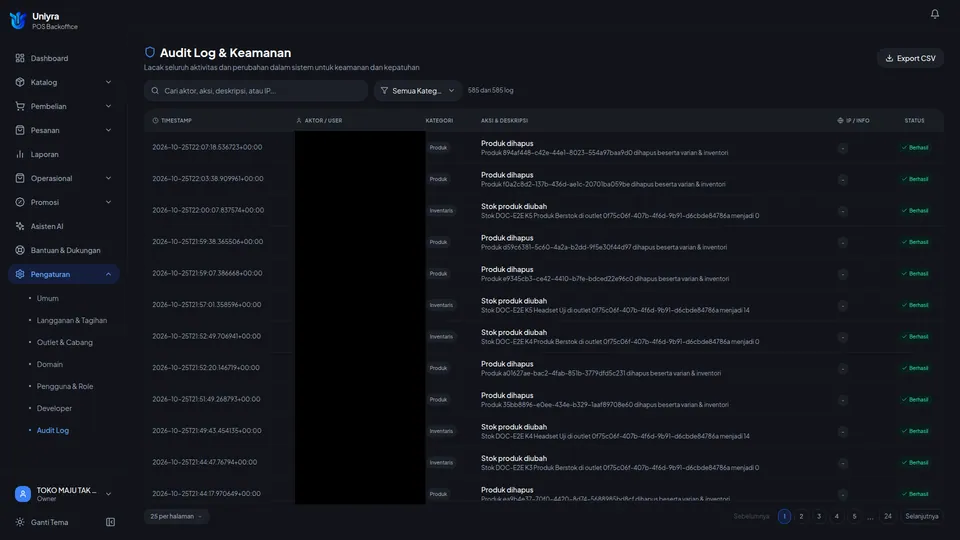Open Outlet & Cabang submenu
The image size is (960, 540).
click(64, 342)
